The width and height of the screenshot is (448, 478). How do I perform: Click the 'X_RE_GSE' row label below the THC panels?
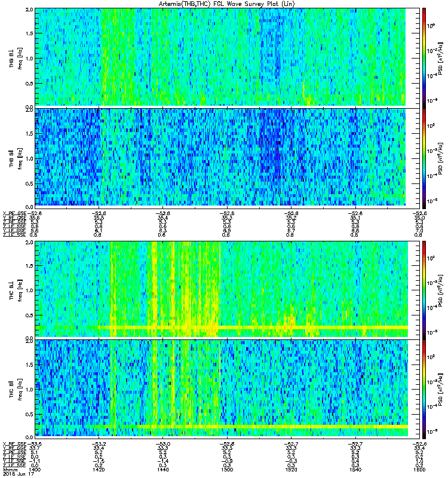coord(14,444)
